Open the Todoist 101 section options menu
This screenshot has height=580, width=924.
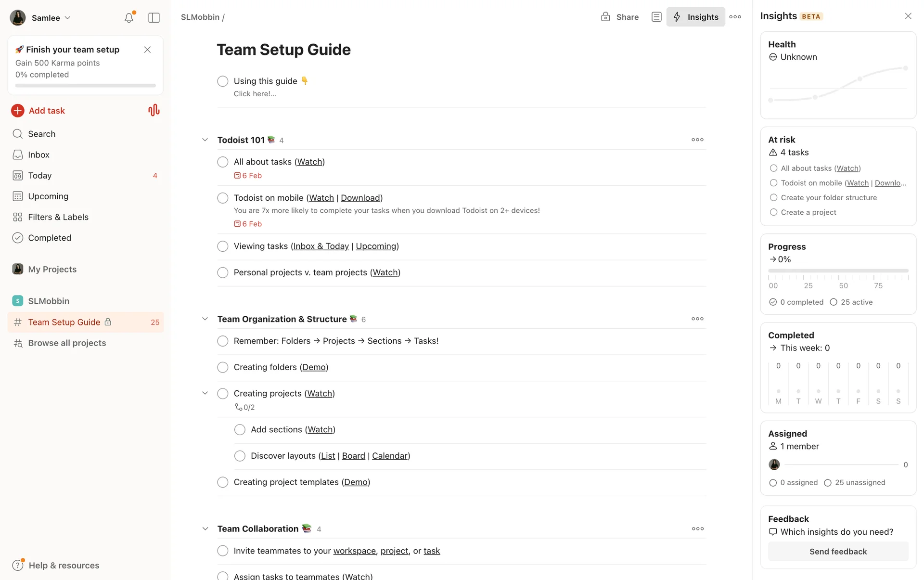pyautogui.click(x=697, y=140)
